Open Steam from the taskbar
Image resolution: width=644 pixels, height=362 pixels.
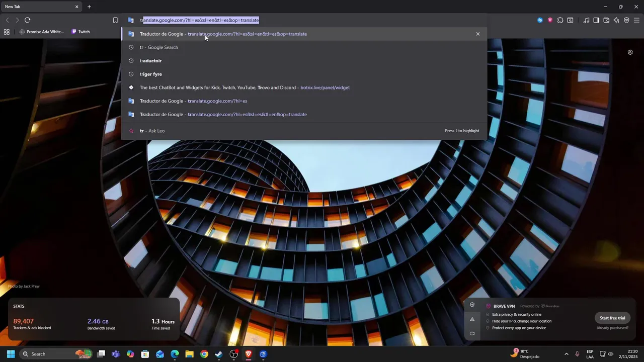(x=219, y=354)
